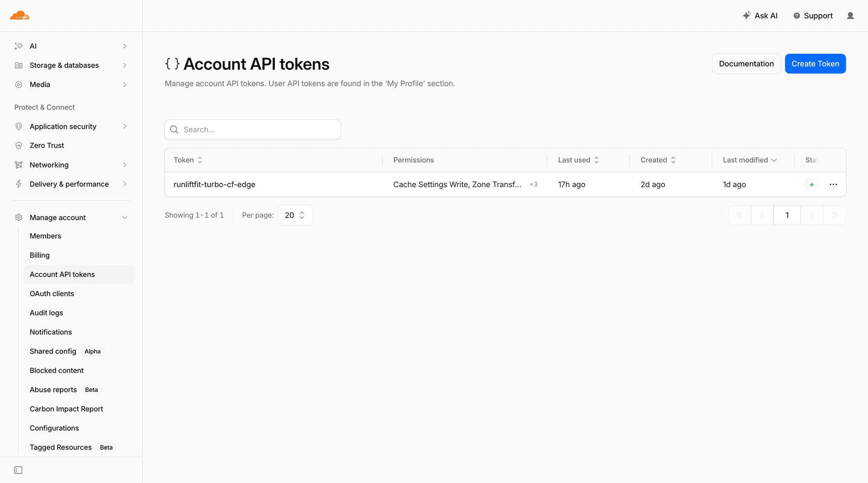Click the +3 permissions badge
Screen dimensions: 868x483
(x=533, y=184)
